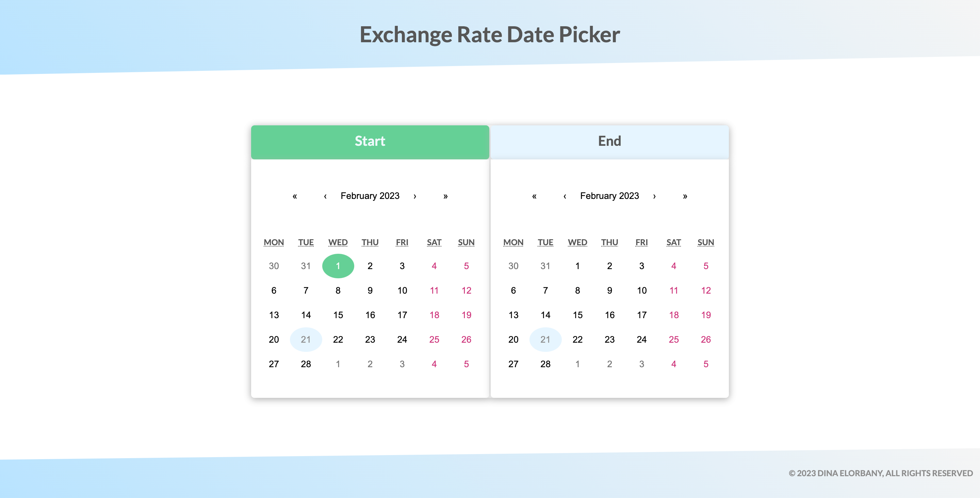Advance End calendar one month with right arrow
This screenshot has width=980, height=498.
click(654, 196)
